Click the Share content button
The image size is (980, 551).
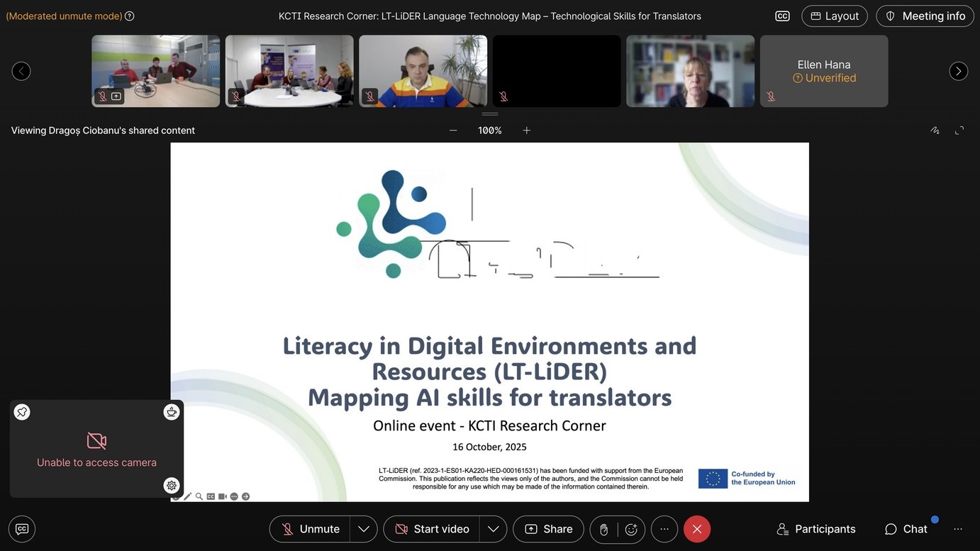548,529
